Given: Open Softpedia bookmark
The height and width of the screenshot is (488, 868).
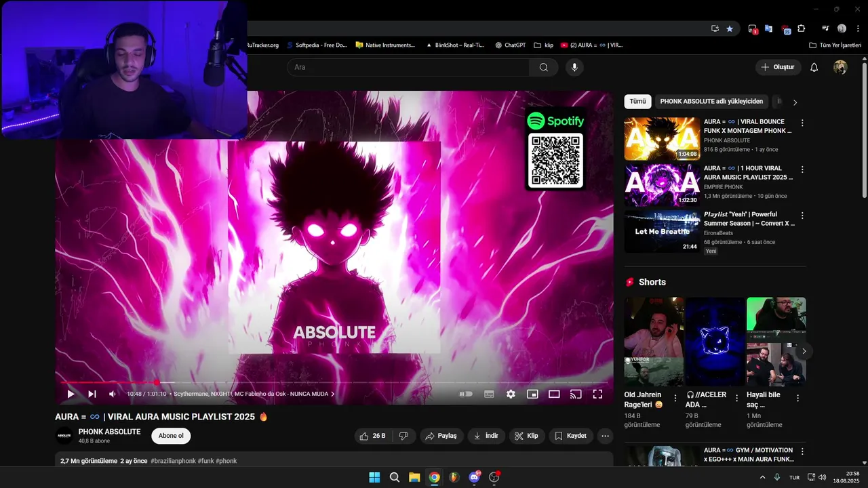Looking at the screenshot, I should 316,45.
